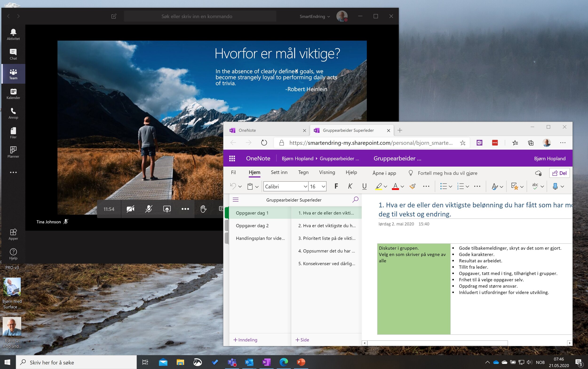Screen dimensions: 588x369
Task: Open the font size 16 dropdown
Action: pos(323,187)
